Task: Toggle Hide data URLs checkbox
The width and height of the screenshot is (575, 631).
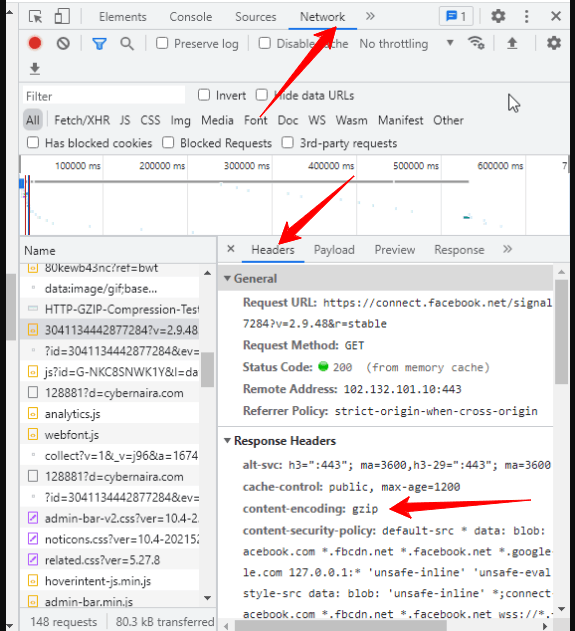Action: [x=262, y=95]
